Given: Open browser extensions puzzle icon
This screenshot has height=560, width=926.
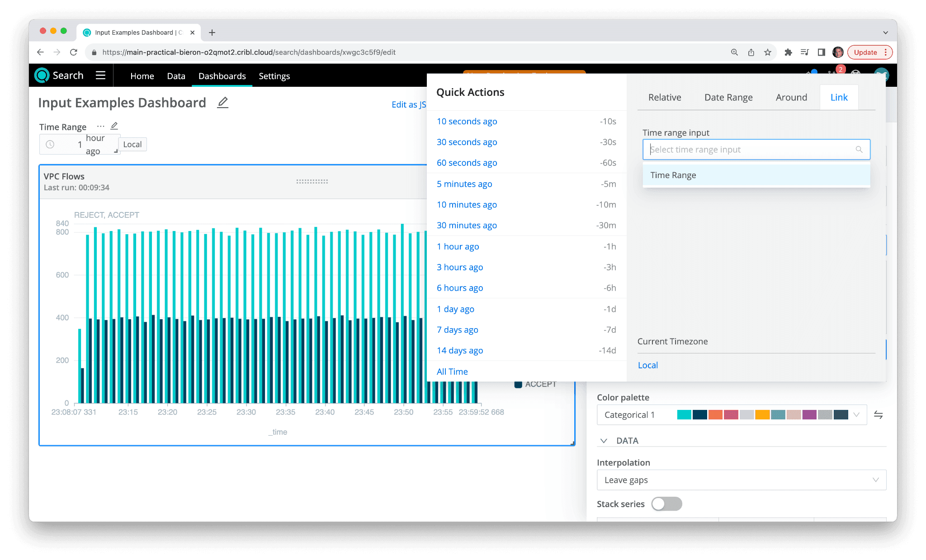Looking at the screenshot, I should pyautogui.click(x=788, y=52).
